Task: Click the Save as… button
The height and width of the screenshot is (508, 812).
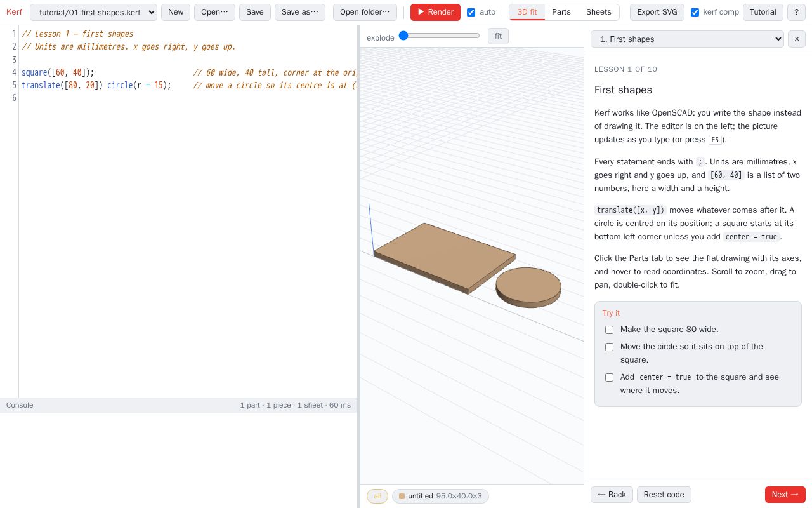Action: (300, 12)
